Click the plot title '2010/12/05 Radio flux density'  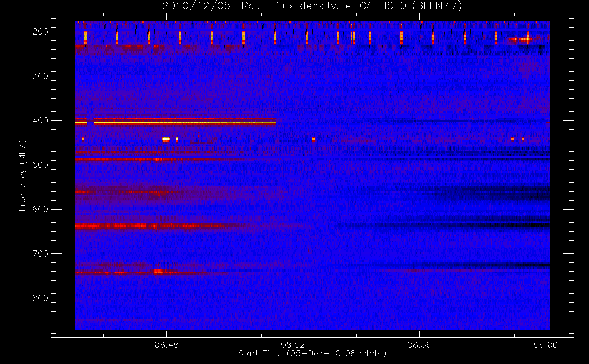312,6
